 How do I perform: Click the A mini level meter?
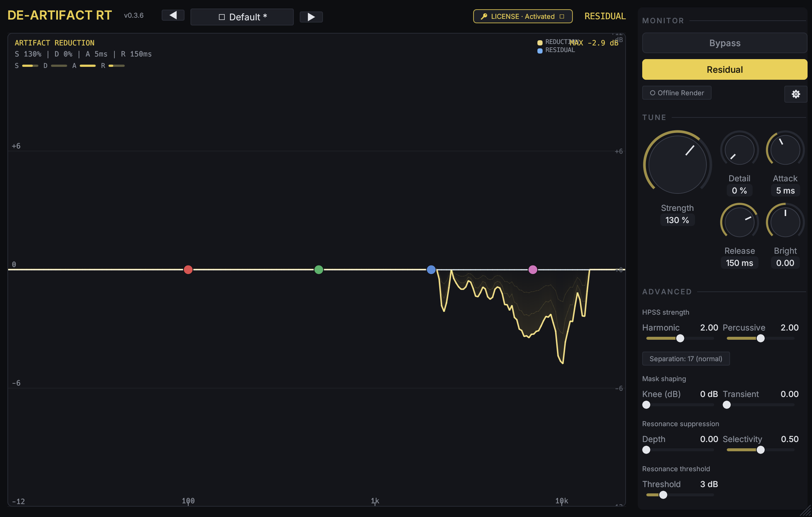click(88, 66)
